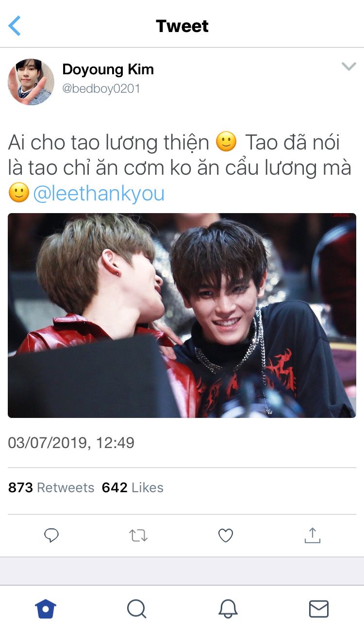
Task: Open the Messages envelope tab
Action: pyautogui.click(x=319, y=608)
